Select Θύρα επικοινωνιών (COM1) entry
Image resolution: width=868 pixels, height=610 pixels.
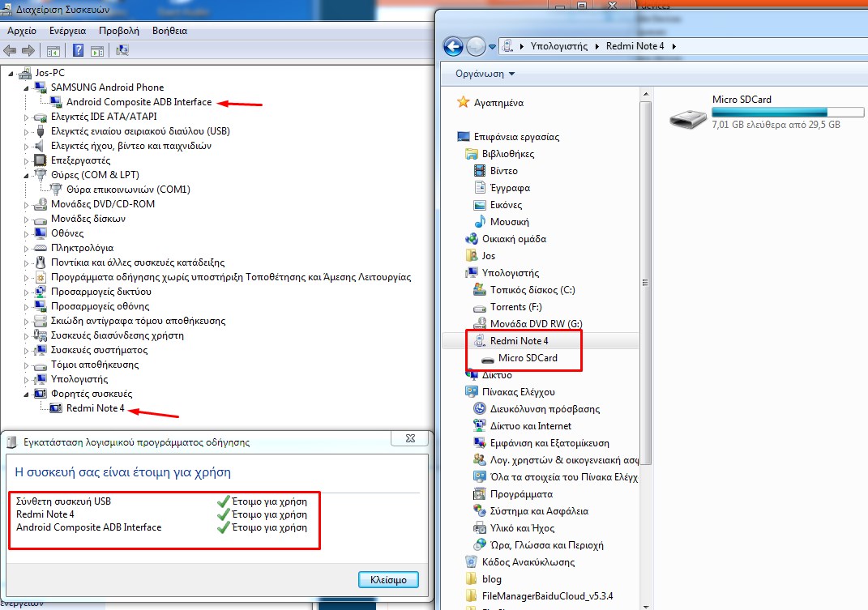[x=128, y=190]
